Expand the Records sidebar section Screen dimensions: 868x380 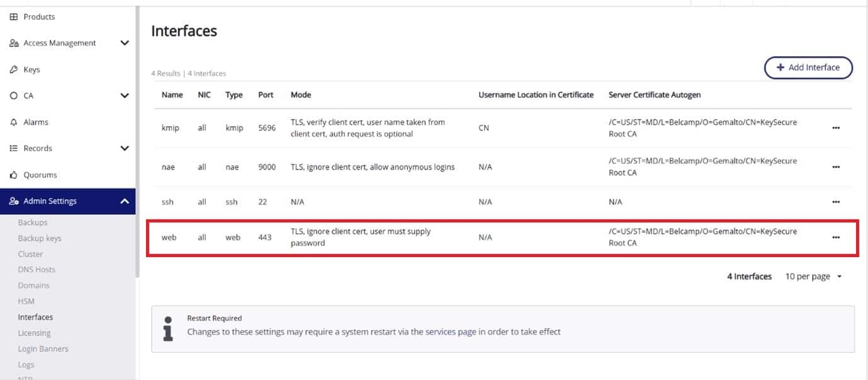pos(125,149)
